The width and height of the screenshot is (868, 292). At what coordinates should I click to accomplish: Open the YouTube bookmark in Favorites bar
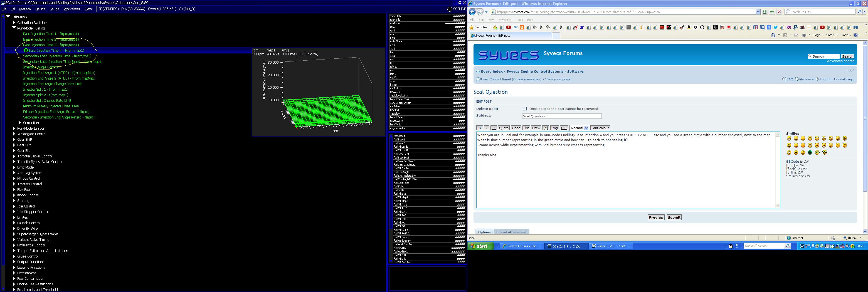[509, 27]
